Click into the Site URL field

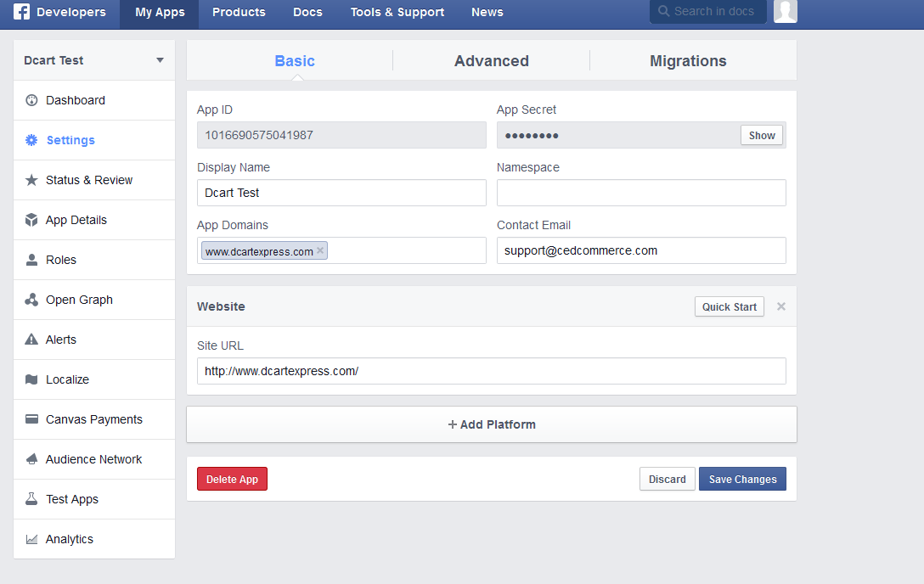point(491,371)
